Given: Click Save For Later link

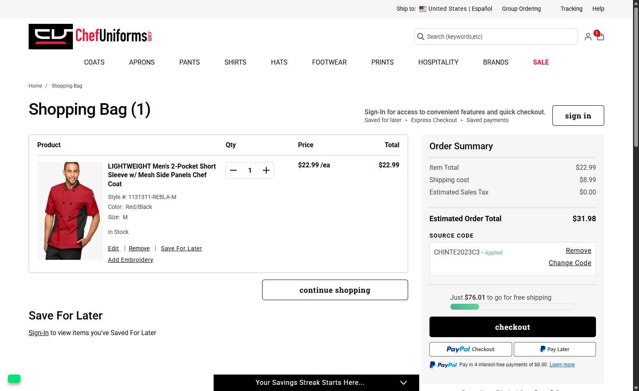Looking at the screenshot, I should (181, 249).
